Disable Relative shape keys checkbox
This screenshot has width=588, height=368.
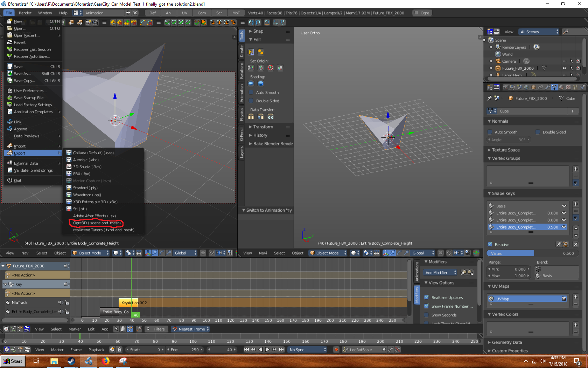click(490, 245)
